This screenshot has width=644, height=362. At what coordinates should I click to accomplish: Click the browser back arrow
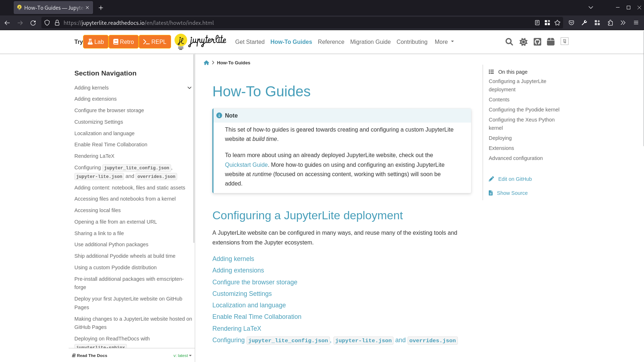(7, 23)
